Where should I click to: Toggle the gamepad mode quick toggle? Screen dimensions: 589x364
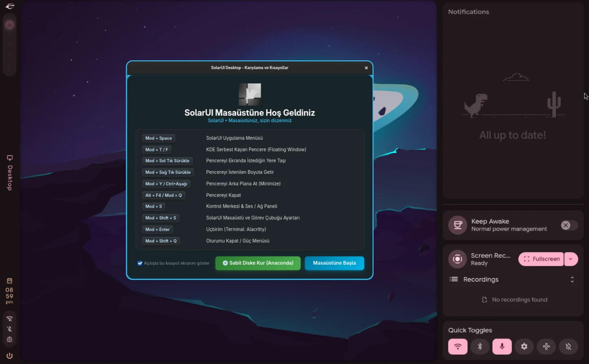(546, 346)
